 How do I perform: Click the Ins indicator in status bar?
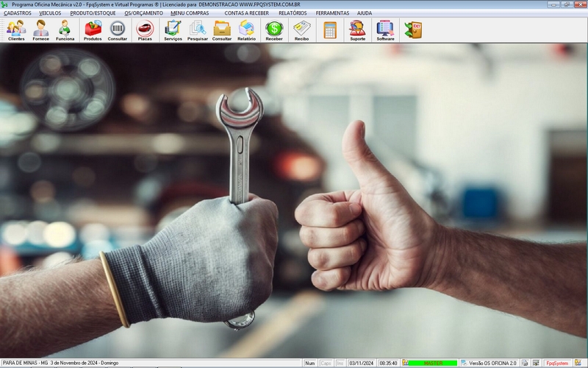point(340,363)
